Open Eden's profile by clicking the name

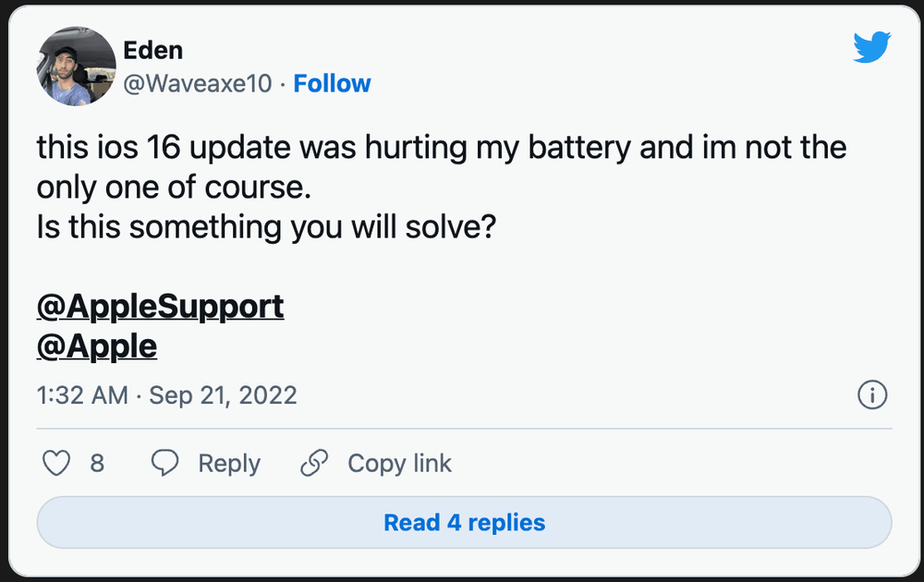coord(153,50)
